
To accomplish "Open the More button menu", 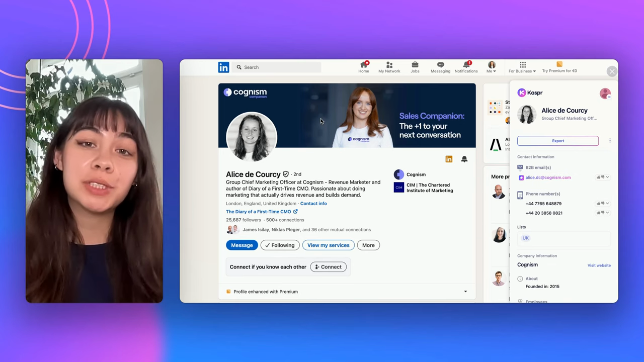I will 368,245.
